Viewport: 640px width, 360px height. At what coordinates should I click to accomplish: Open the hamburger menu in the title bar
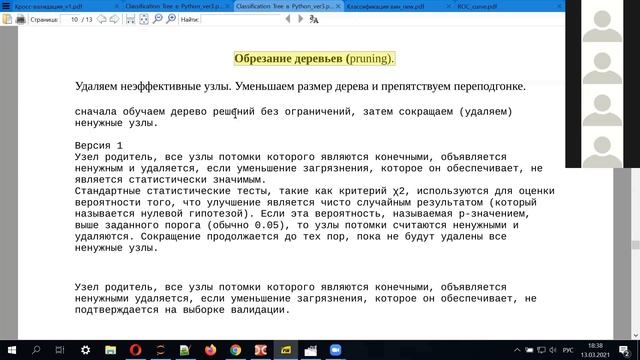pos(6,6)
